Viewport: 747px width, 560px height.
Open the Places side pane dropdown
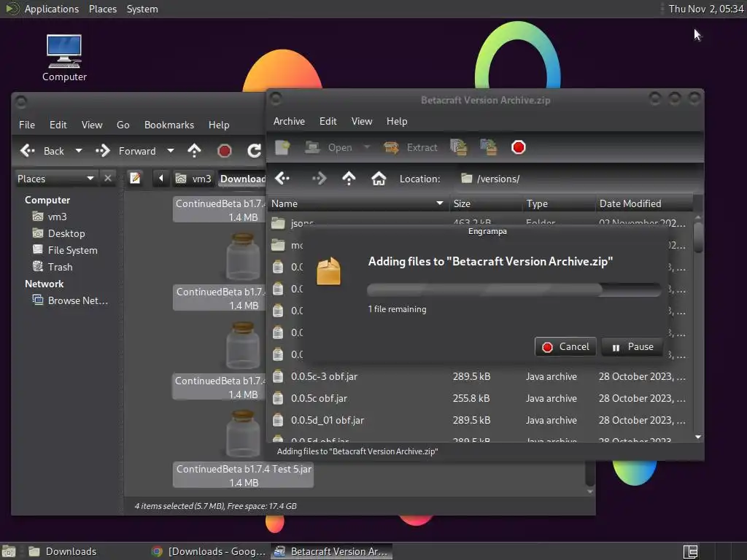coord(56,179)
